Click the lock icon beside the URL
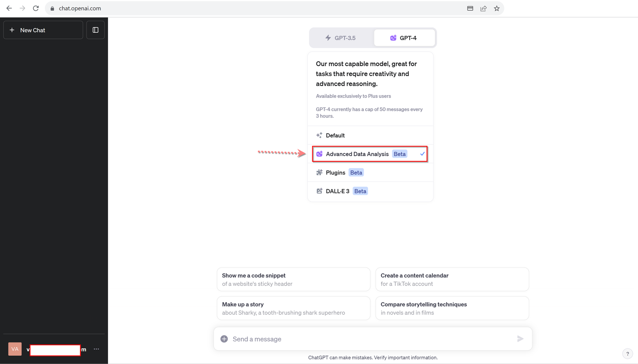This screenshot has height=364, width=638. click(x=52, y=8)
